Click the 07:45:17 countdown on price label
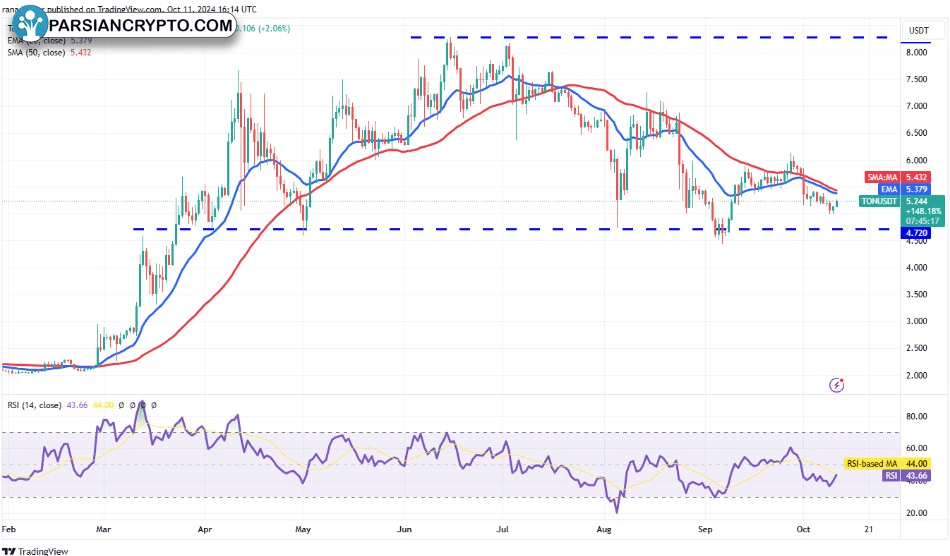This screenshot has height=556, width=950. 923,221
